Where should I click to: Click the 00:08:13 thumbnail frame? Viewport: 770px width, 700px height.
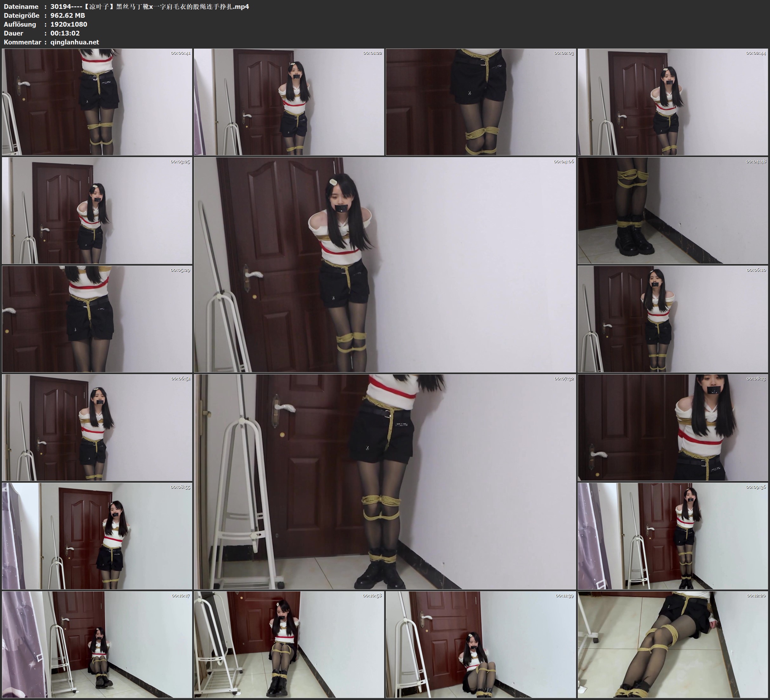coord(673,427)
